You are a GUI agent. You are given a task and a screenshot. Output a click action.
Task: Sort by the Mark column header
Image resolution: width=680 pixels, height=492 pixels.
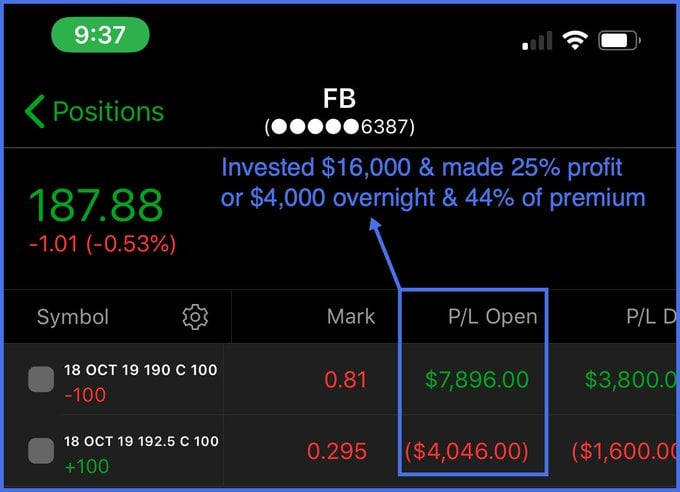click(x=351, y=317)
